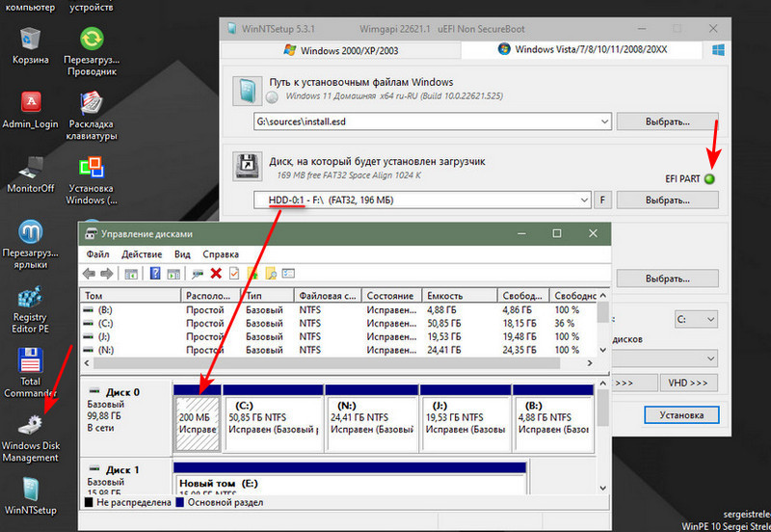Launch Total Commander from the desktop

[31, 373]
